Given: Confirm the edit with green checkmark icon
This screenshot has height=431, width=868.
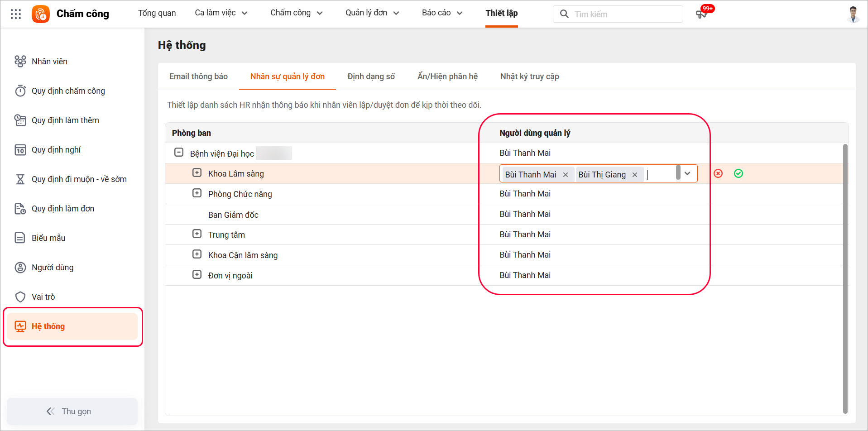Looking at the screenshot, I should 739,173.
